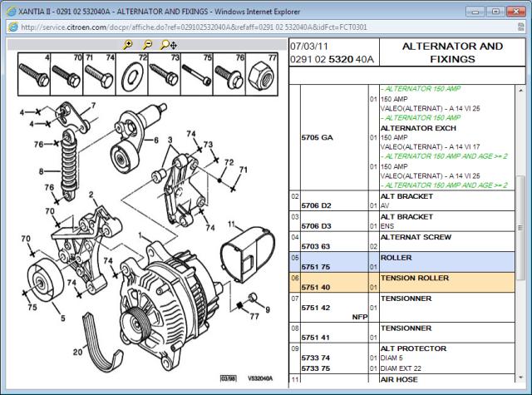Screen dimensions: 532x395
Task: Click the ALT PROTECTOR description
Action: click(x=414, y=348)
